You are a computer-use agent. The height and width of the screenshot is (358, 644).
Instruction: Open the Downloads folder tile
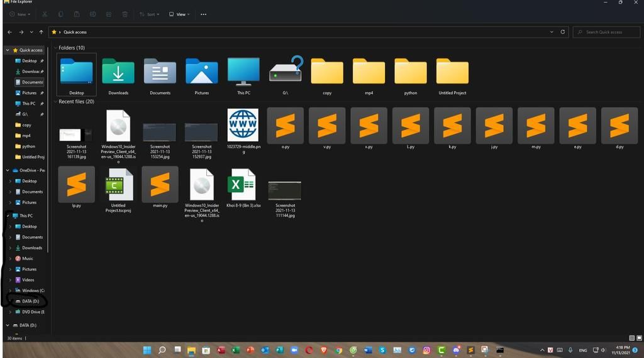click(118, 76)
